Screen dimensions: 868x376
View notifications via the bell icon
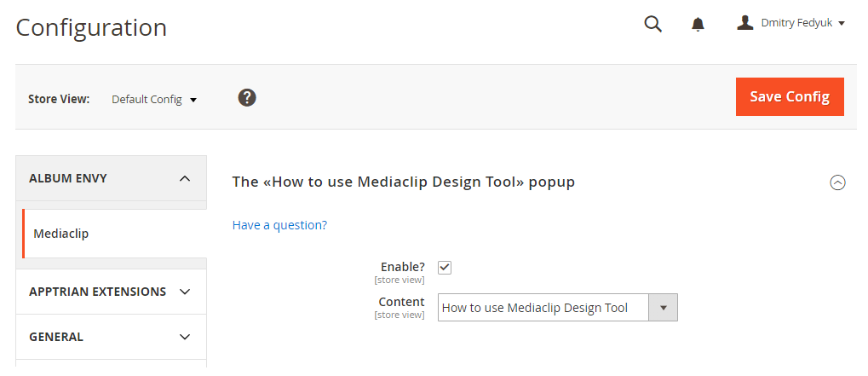coord(698,25)
